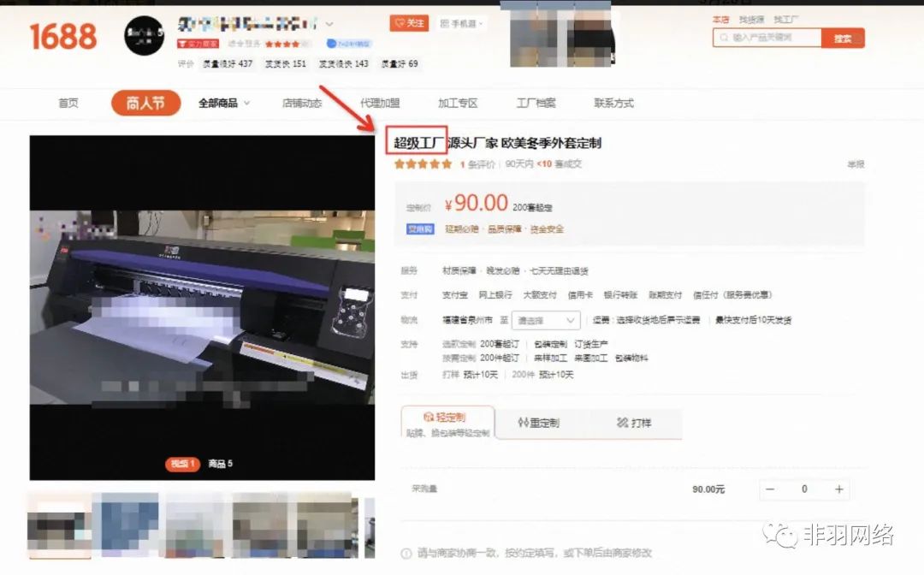This screenshot has height=575, width=924.
Task: Open the 请选择 destination dropdown
Action: [x=547, y=320]
